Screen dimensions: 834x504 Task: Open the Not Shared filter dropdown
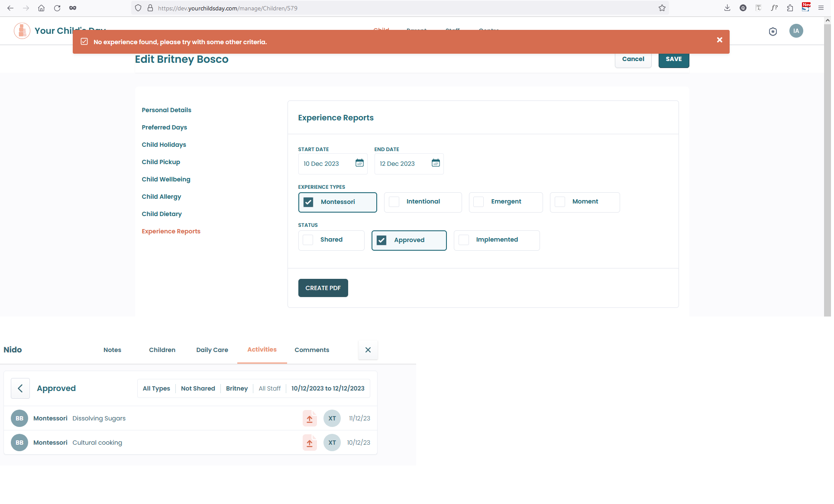click(198, 388)
